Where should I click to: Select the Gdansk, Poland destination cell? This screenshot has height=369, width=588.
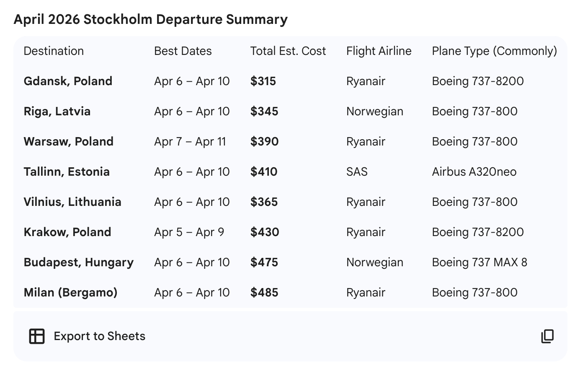[68, 81]
